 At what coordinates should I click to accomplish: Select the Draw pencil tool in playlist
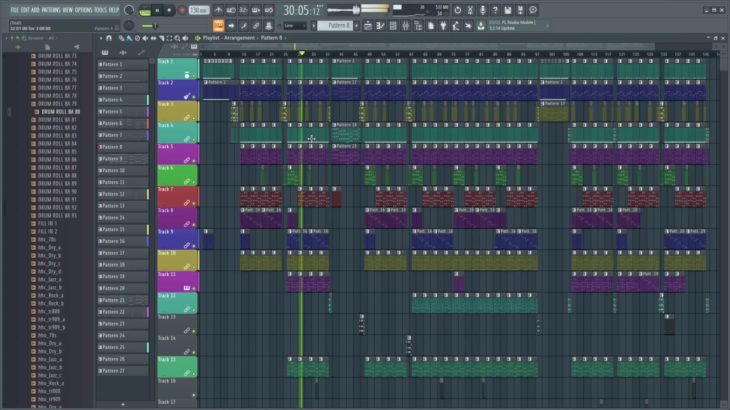click(x=121, y=38)
